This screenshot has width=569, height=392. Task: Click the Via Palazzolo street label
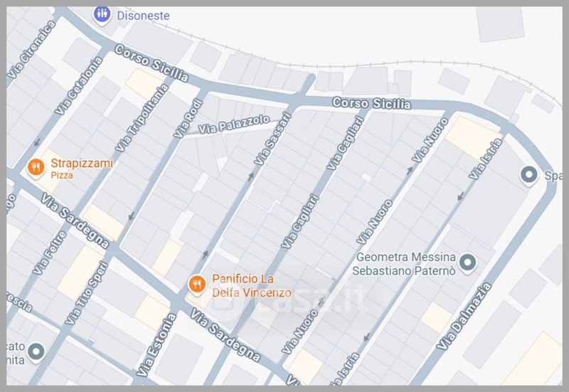coord(234,125)
